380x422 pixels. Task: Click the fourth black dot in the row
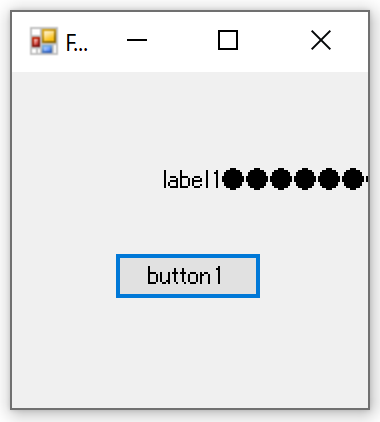pyautogui.click(x=305, y=179)
